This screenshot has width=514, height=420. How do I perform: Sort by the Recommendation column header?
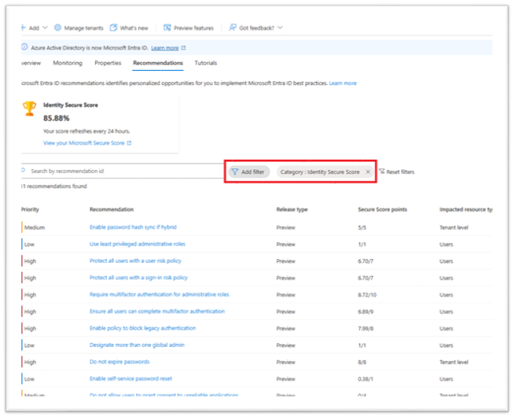pyautogui.click(x=112, y=209)
